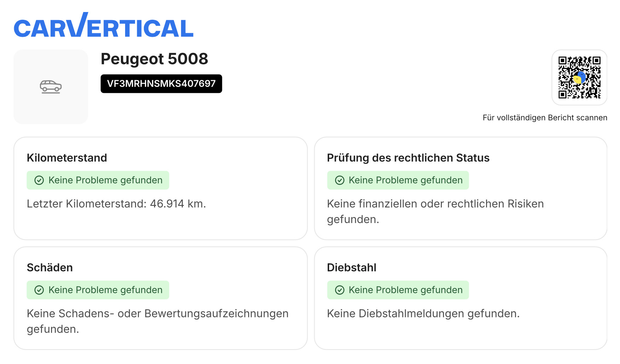Click the Kilometerstand 'Keine Probleme gefunden' badge
The image size is (620, 364).
click(x=98, y=180)
